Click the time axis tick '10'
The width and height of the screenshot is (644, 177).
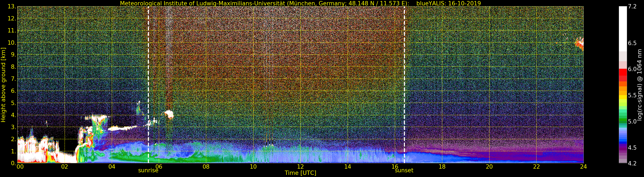coord(253,166)
